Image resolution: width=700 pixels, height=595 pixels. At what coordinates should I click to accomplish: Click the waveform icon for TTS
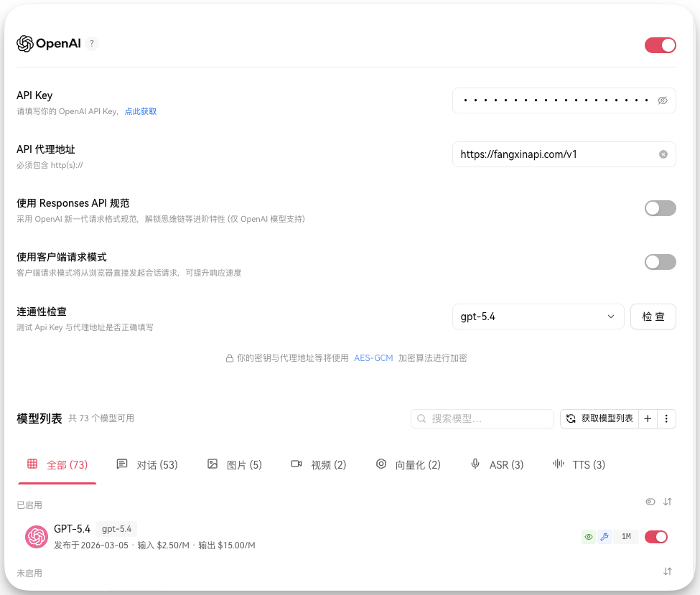559,464
